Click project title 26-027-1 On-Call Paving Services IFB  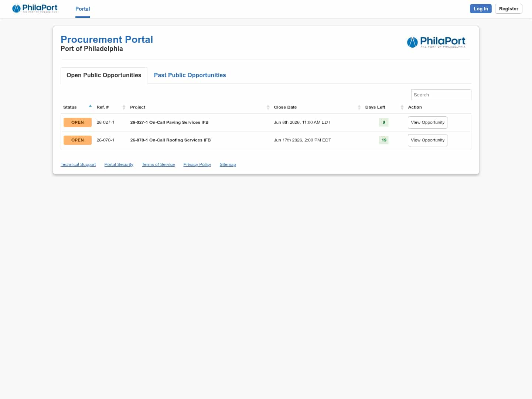click(x=169, y=122)
